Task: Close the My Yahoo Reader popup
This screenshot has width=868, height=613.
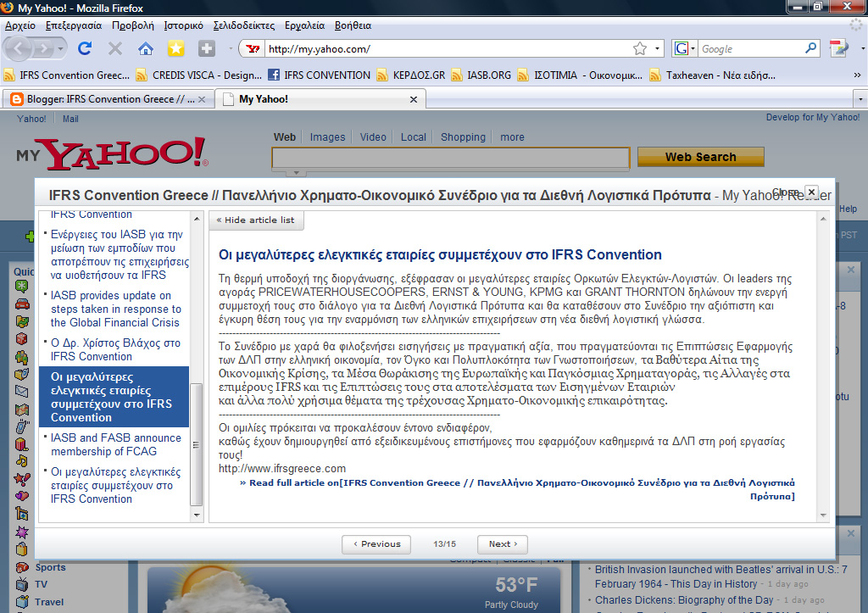Action: 811,192
